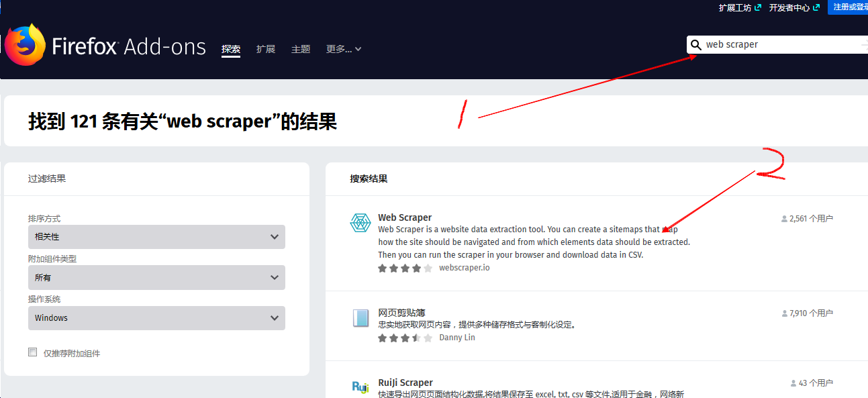This screenshot has width=868, height=398.
Task: Open the Web Scraper spider-web icon
Action: [360, 223]
